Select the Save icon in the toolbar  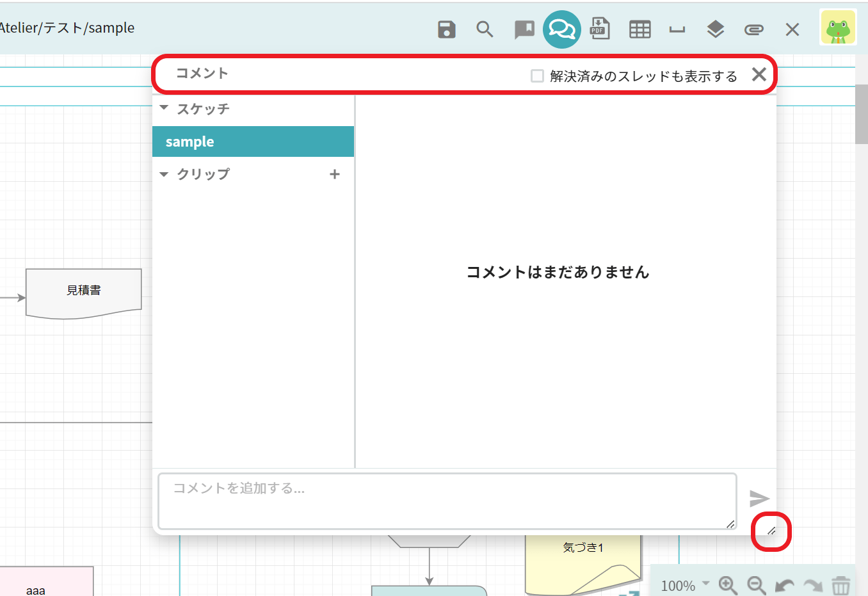tap(446, 29)
